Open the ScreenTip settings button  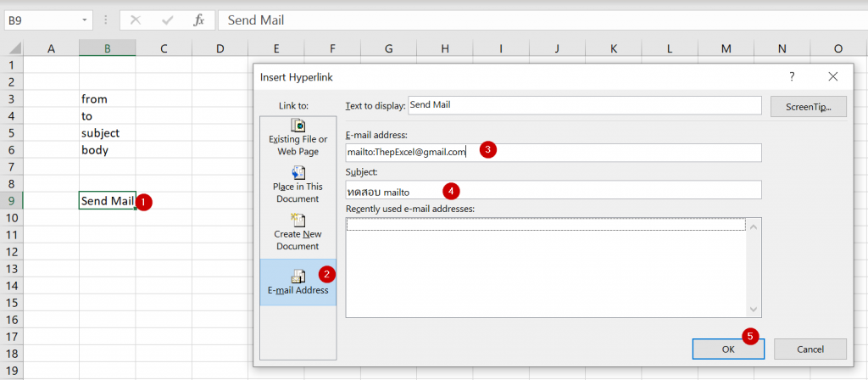pos(808,106)
